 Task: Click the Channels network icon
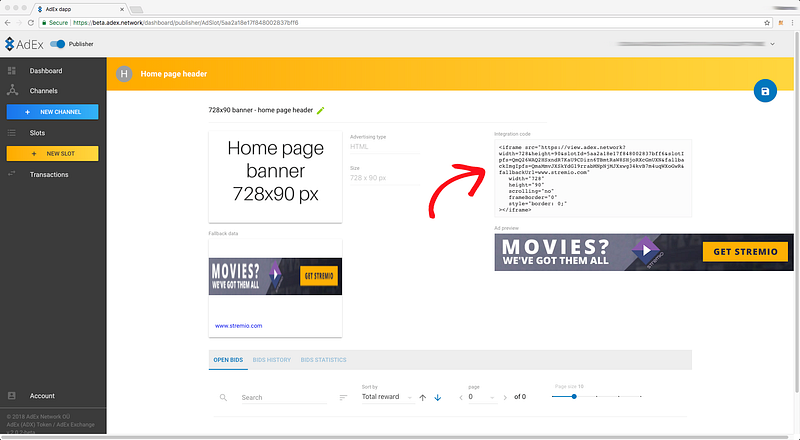[12, 90]
